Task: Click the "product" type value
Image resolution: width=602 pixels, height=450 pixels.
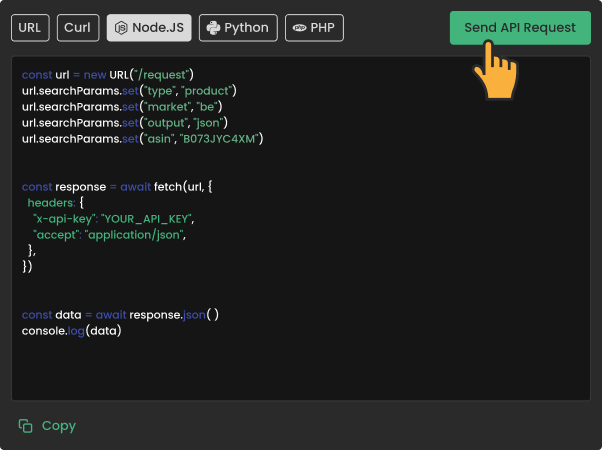Action: pyautogui.click(x=204, y=91)
